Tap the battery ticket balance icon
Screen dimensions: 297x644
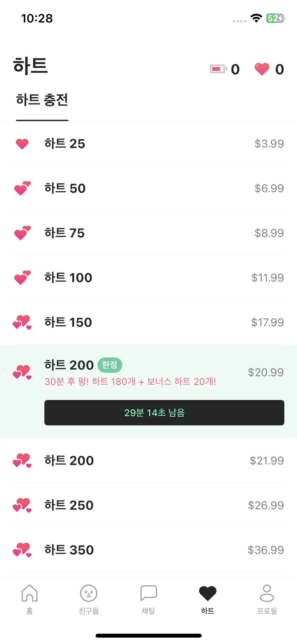pyautogui.click(x=218, y=69)
